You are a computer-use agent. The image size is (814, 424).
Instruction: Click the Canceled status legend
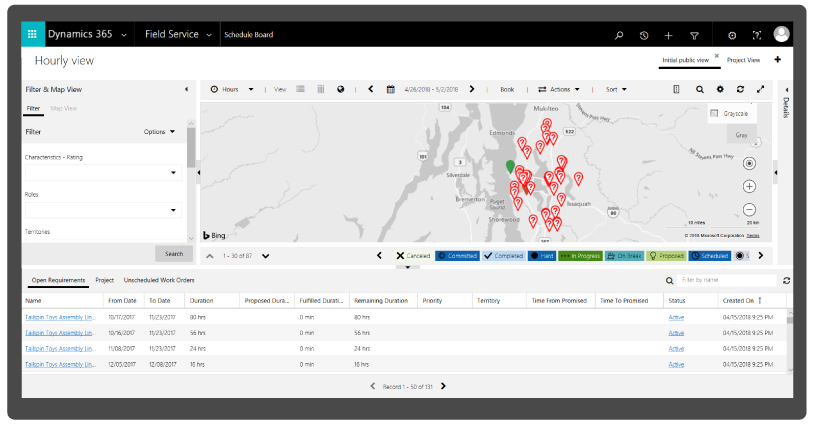pos(413,256)
